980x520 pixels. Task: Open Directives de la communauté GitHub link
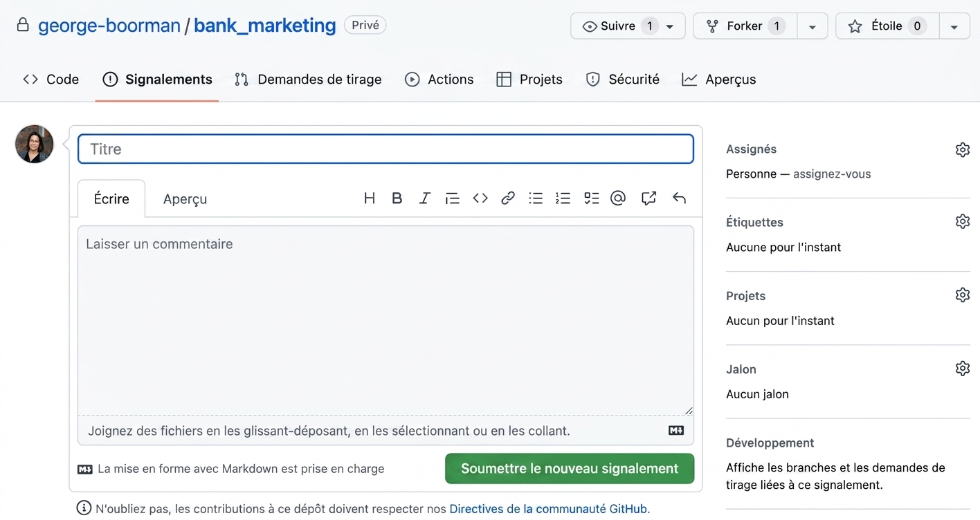pos(548,509)
